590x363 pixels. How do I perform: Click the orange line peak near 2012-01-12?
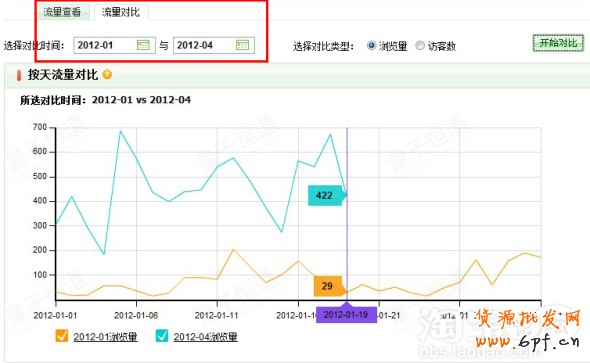[233, 249]
